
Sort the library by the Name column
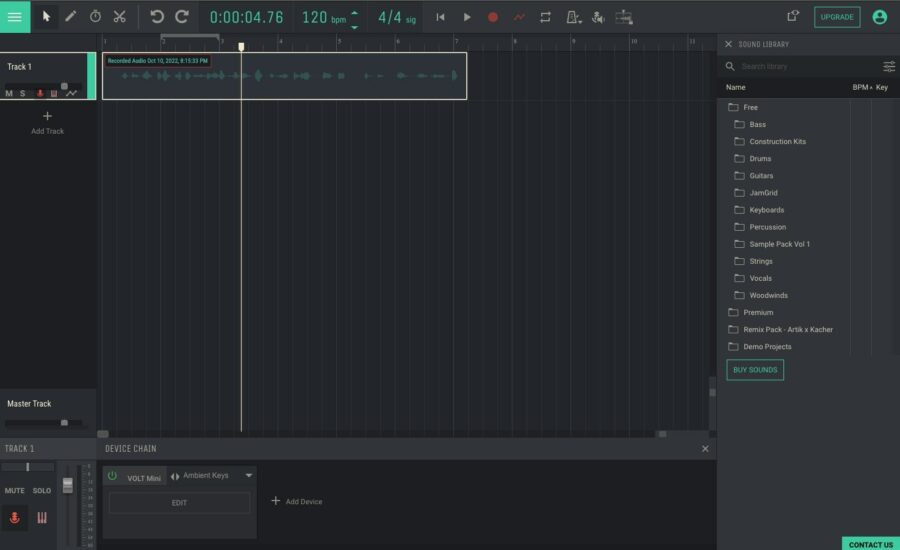click(735, 87)
